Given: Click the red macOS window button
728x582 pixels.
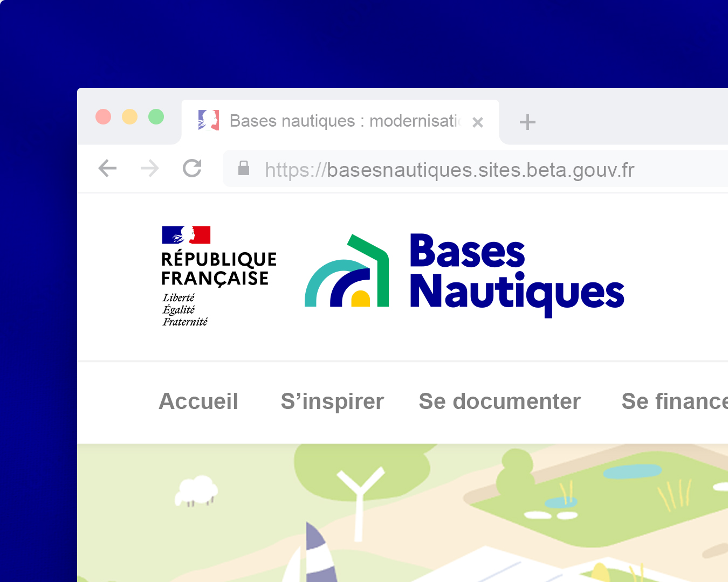Looking at the screenshot, I should 103,116.
